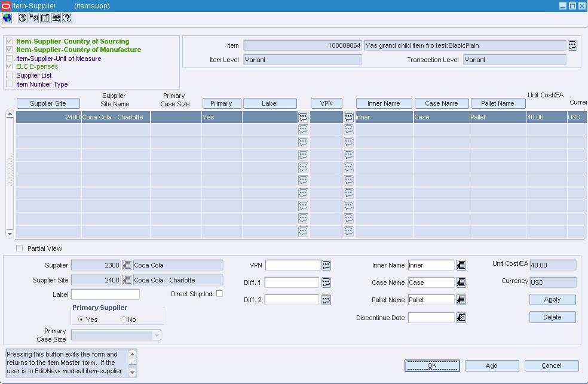
Task: Click the Cancel button
Action: tap(551, 365)
